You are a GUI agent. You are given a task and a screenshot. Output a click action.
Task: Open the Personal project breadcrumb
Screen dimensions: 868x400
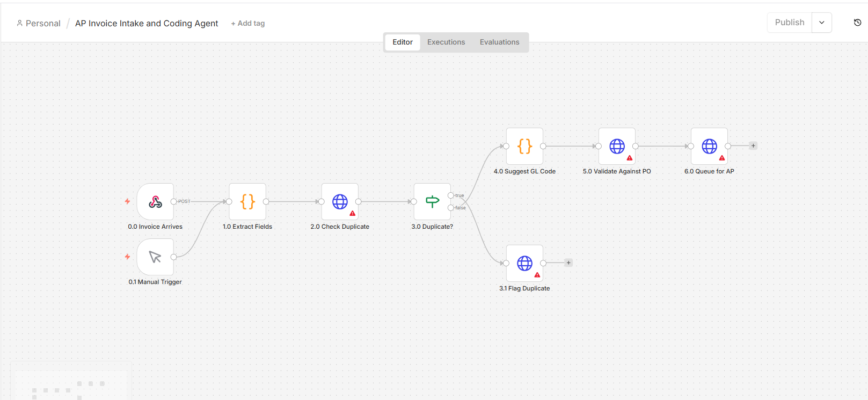pyautogui.click(x=39, y=23)
